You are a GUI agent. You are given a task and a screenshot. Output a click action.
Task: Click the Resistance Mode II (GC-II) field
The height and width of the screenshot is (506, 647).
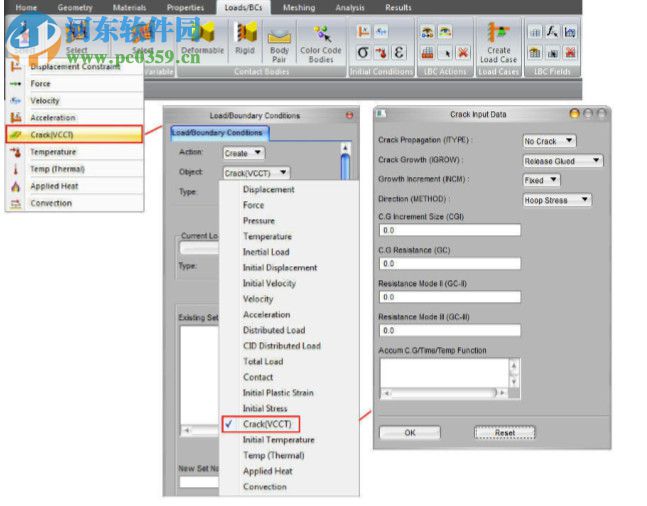(450, 297)
